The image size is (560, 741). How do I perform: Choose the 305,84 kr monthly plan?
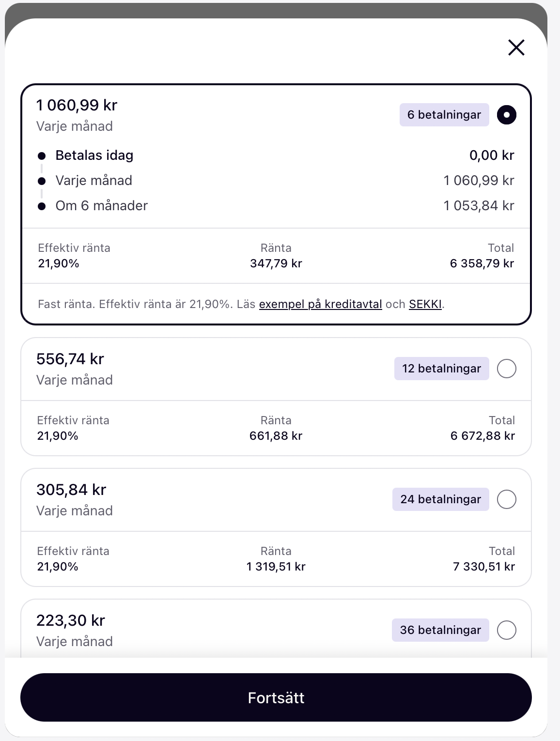276,527
